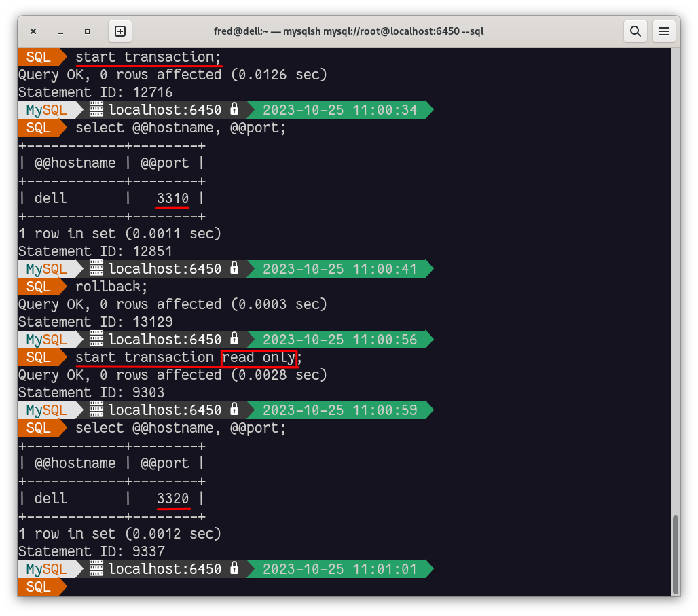The height and width of the screenshot is (616, 698).
Task: Open the hamburger menu
Action: 664,31
